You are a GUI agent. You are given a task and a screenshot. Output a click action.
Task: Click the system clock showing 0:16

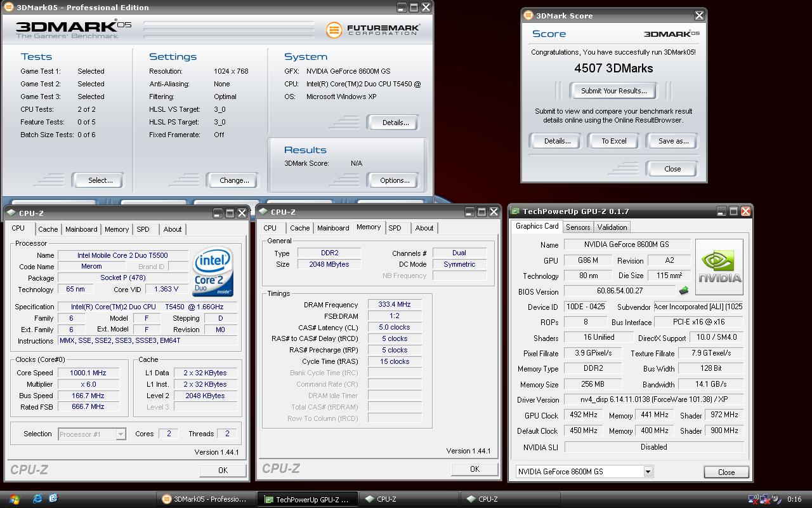click(x=794, y=499)
